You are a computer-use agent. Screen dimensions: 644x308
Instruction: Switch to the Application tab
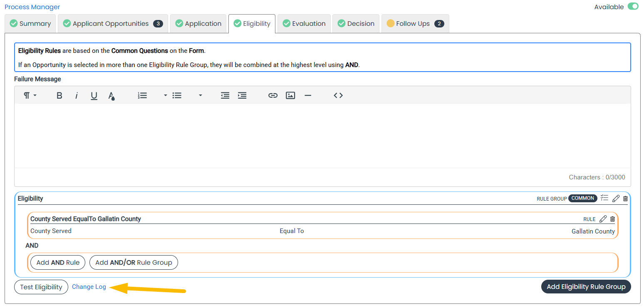[x=198, y=24]
